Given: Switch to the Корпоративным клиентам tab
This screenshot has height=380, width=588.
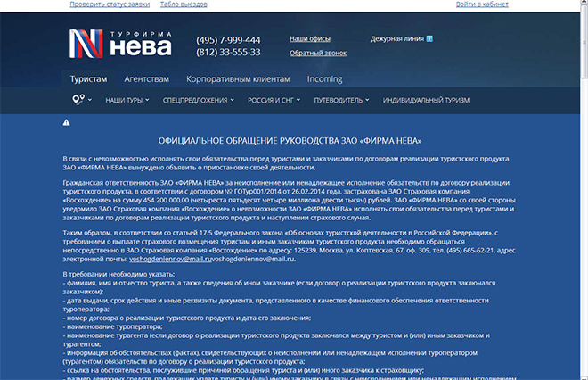Looking at the screenshot, I should (238, 79).
